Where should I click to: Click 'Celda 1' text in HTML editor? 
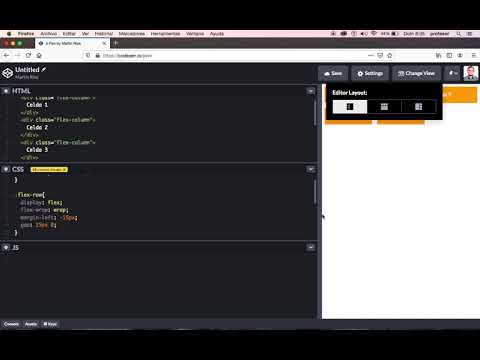coord(37,105)
